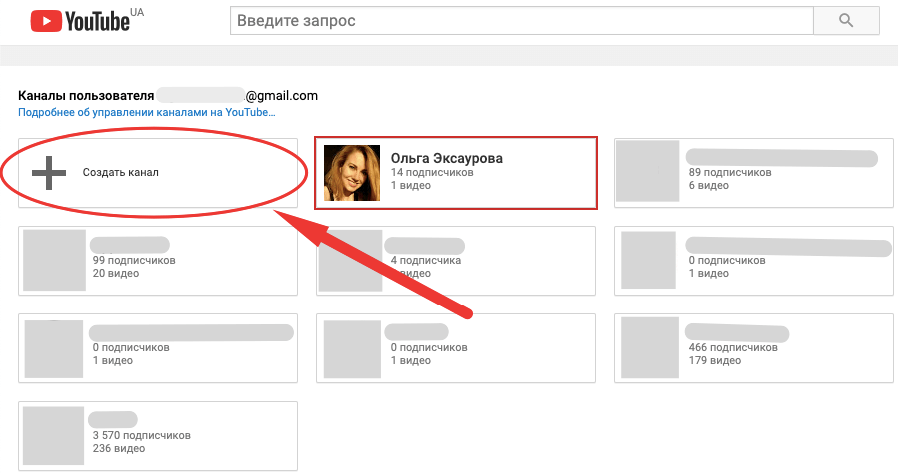Click the magnifier search button
This screenshot has width=898, height=474.
pos(846,21)
